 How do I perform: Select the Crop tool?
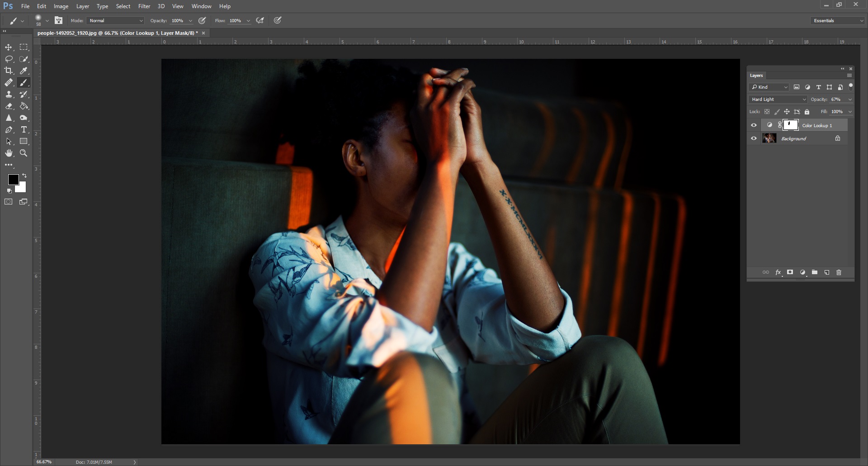coord(9,71)
